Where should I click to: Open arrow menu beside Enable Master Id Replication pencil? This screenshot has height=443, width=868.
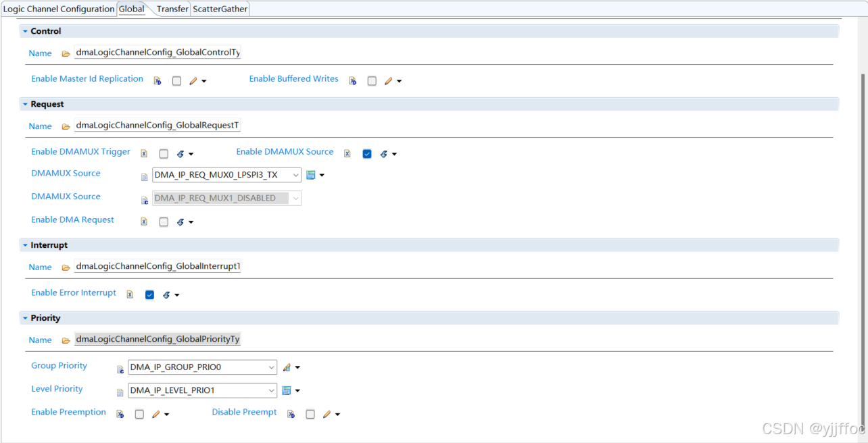204,82
